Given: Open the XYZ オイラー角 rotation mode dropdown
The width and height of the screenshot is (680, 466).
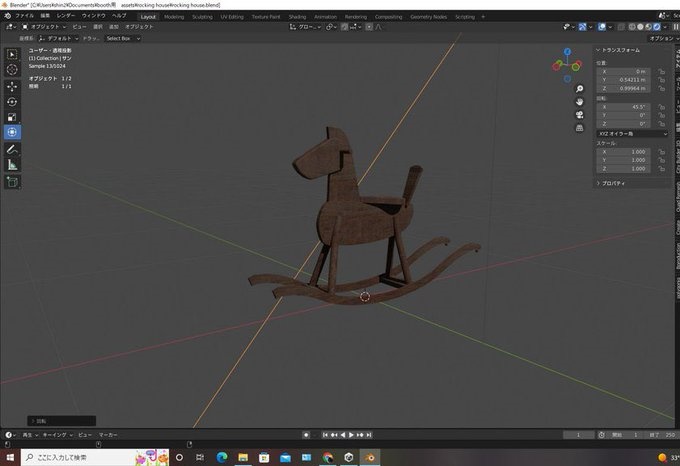Looking at the screenshot, I should (632, 134).
